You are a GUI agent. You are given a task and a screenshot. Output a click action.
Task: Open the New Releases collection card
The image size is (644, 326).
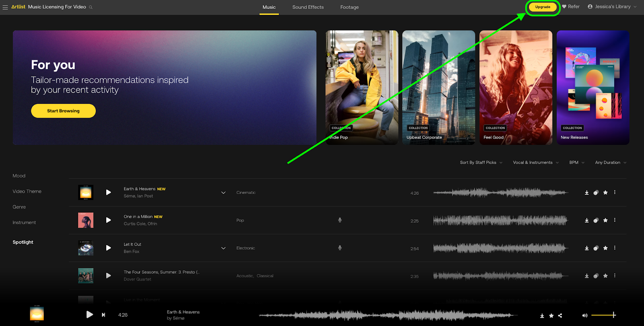click(593, 88)
